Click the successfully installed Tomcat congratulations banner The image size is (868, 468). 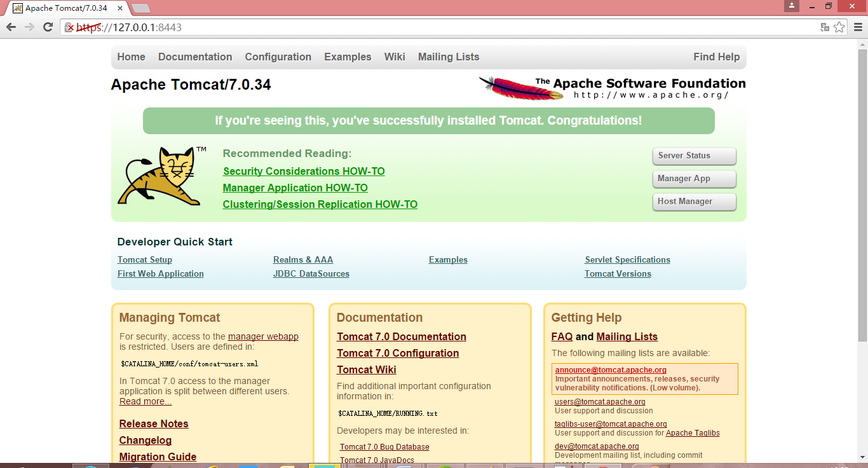pos(428,121)
